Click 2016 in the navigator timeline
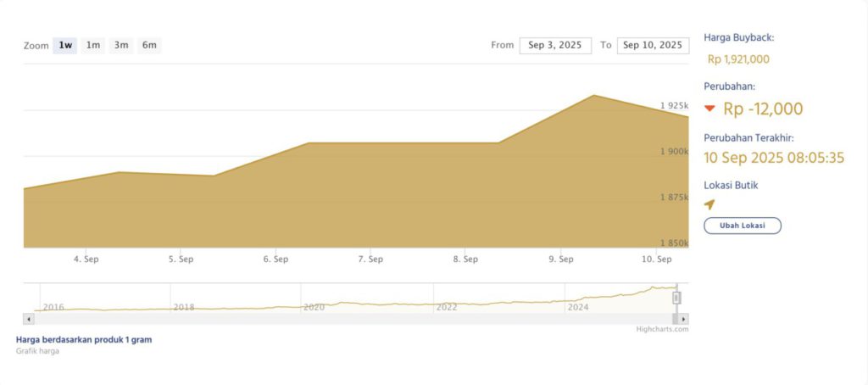 tap(53, 307)
